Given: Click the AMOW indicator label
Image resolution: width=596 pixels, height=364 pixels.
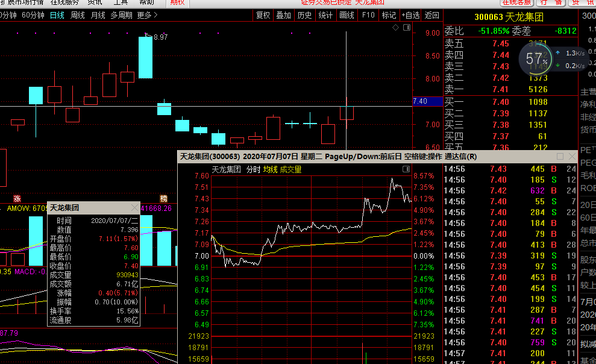Looking at the screenshot, I should [27, 209].
